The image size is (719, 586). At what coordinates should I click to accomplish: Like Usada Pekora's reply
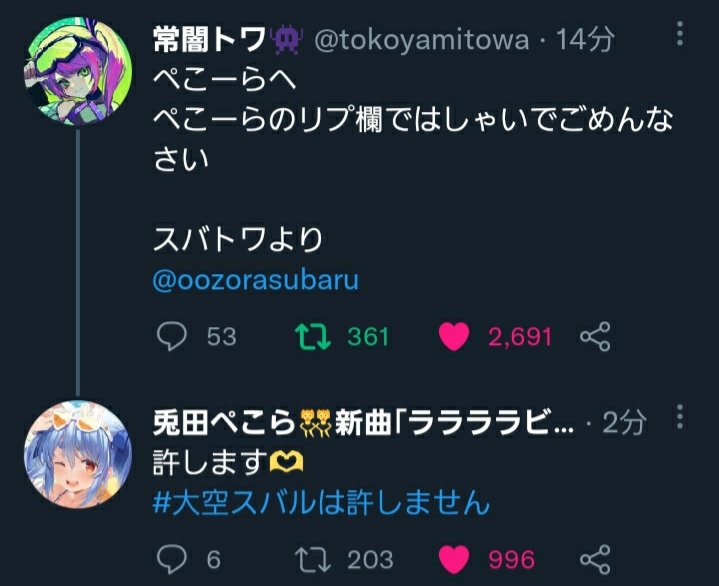(x=454, y=558)
